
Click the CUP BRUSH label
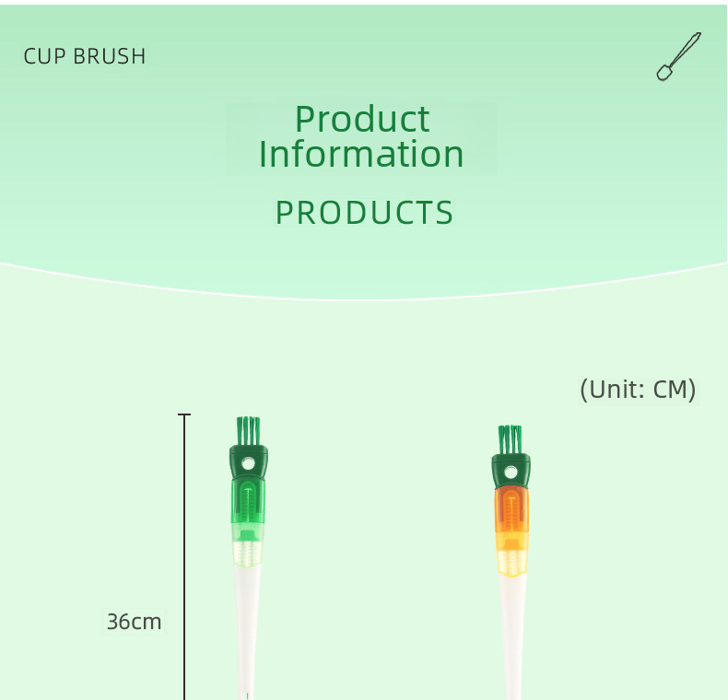(x=85, y=56)
